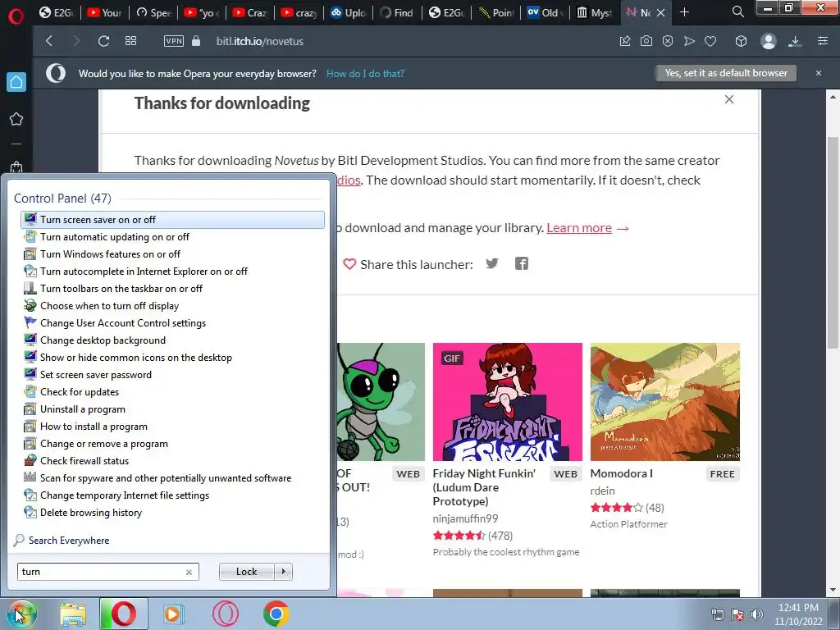Viewport: 840px width, 630px height.
Task: Select 'Uninstall a program' result
Action: click(172, 409)
